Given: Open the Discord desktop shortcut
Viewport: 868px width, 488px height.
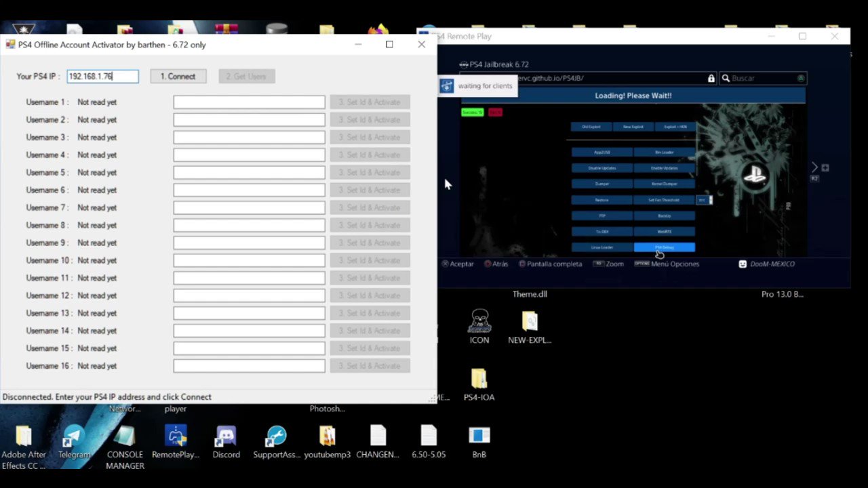Looking at the screenshot, I should (226, 443).
